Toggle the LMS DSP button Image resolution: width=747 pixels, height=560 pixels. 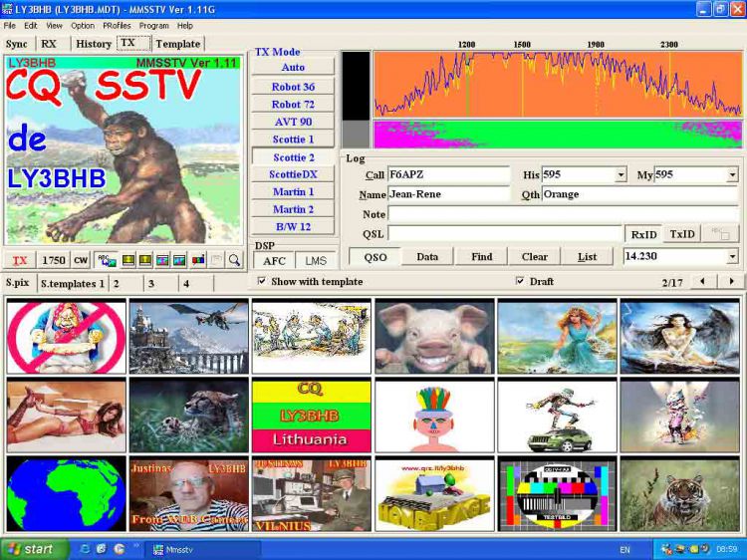316,261
